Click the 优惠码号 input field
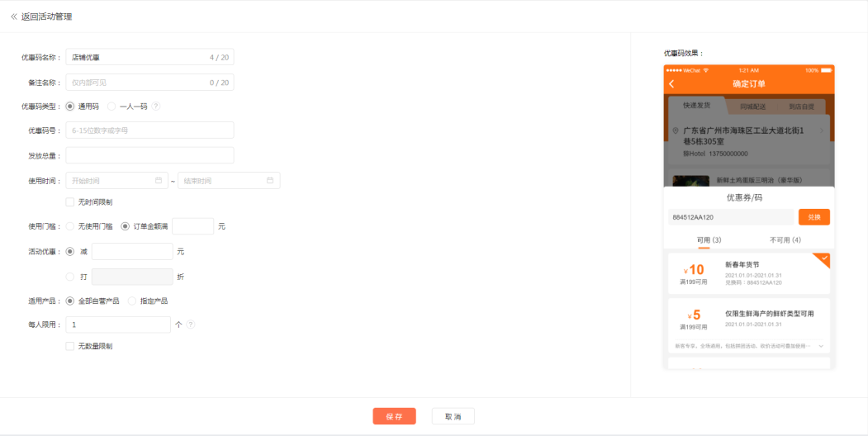868x436 pixels. (x=149, y=130)
